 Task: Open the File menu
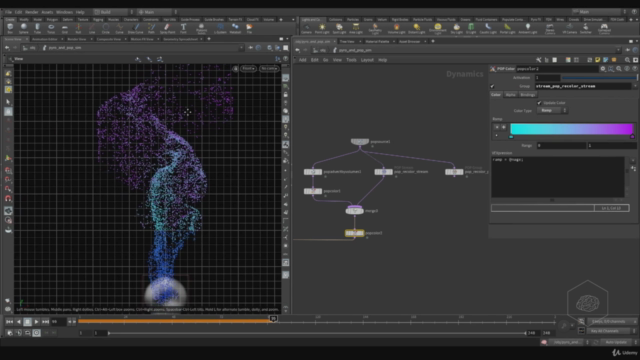click(x=8, y=12)
